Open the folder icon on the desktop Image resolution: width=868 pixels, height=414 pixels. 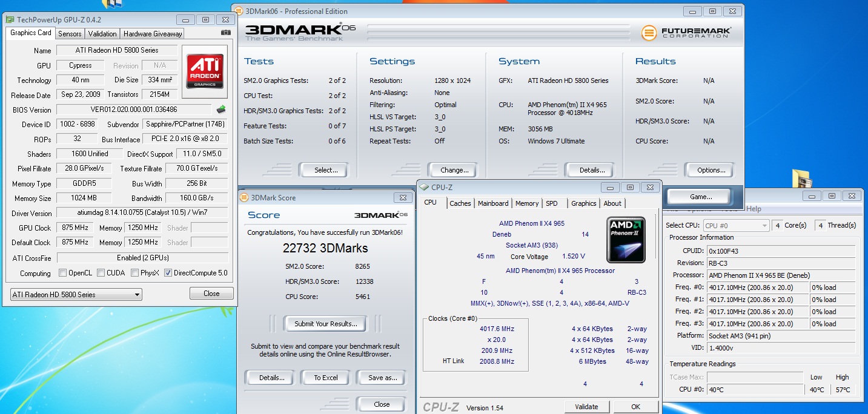(801, 179)
